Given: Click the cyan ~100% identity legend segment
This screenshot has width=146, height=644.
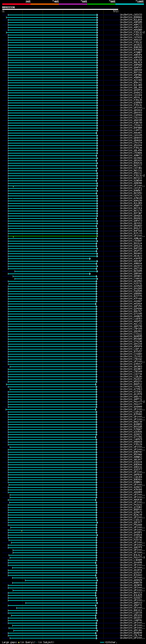Looking at the screenshot, I should click(130, 4).
